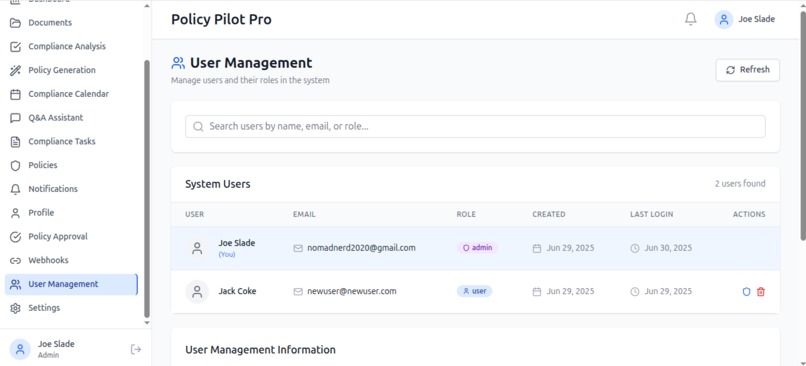Open Compliance Analysis page
This screenshot has height=366, width=806.
(x=71, y=46)
